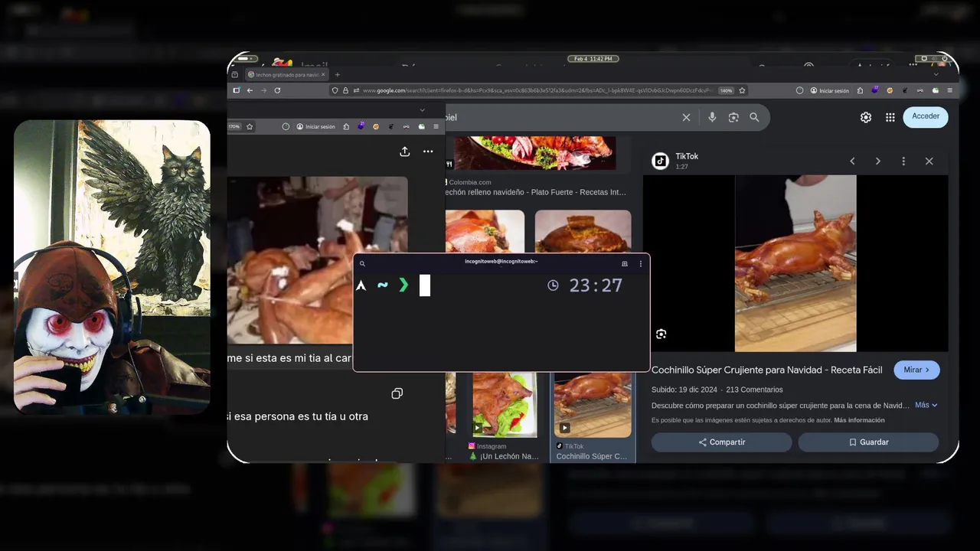Clear the Google search box with X
980x551 pixels.
686,117
